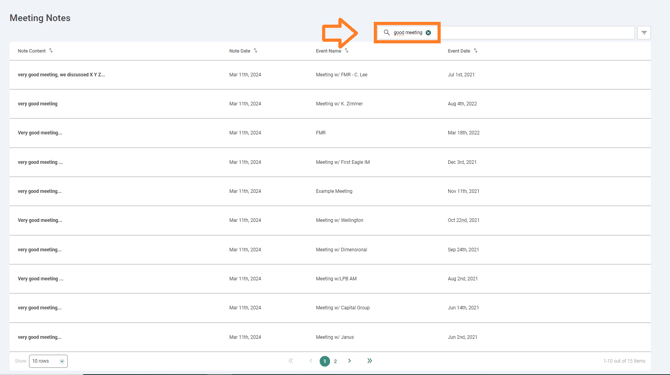Viewport: 670px width, 375px height.
Task: Click event date 'Aug 2nd, 2021'
Action: (x=463, y=279)
